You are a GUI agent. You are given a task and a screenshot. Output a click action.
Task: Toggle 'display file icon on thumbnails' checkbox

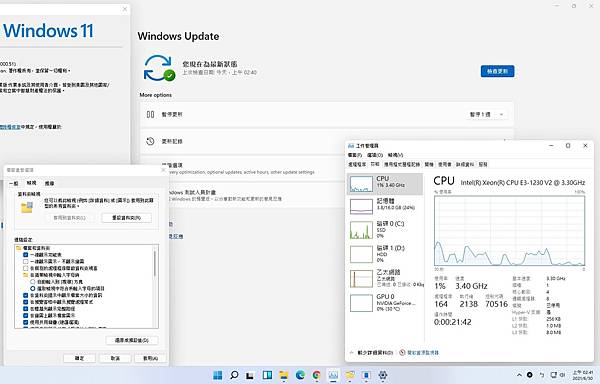26,316
